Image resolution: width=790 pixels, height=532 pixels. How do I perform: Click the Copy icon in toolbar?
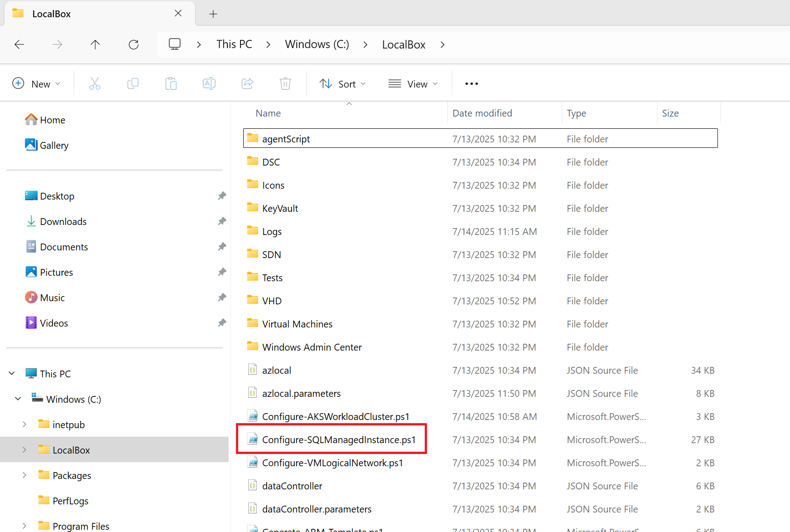(x=133, y=84)
